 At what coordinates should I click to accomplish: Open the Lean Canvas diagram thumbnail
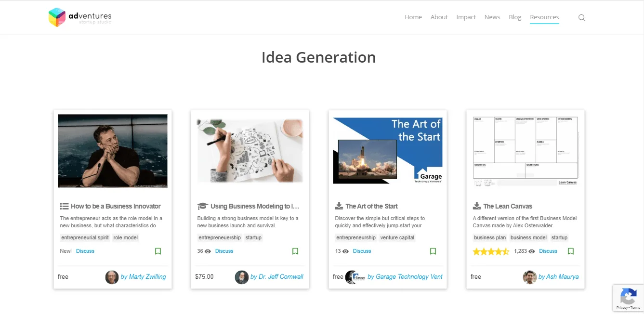526,151
